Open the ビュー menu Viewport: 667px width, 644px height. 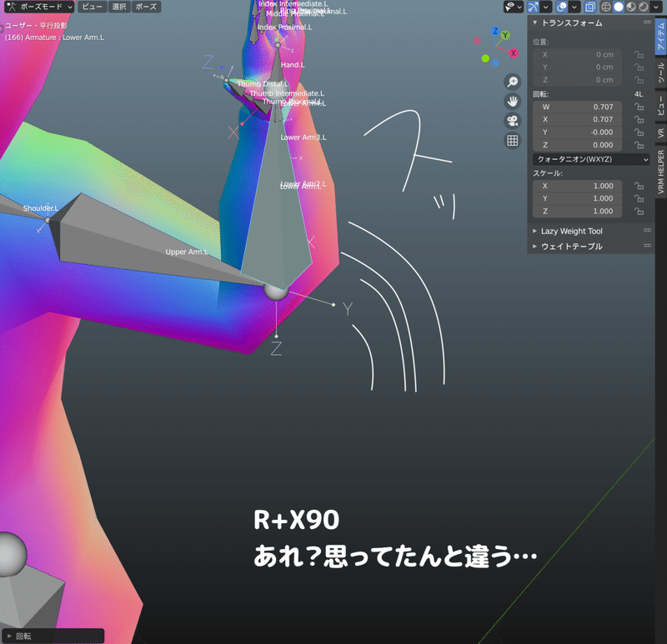click(92, 7)
